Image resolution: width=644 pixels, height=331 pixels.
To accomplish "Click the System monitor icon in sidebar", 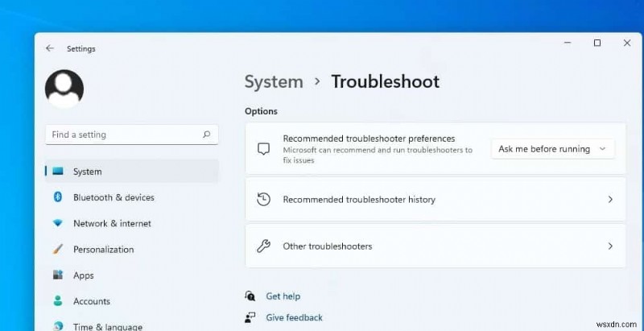I will [58, 171].
